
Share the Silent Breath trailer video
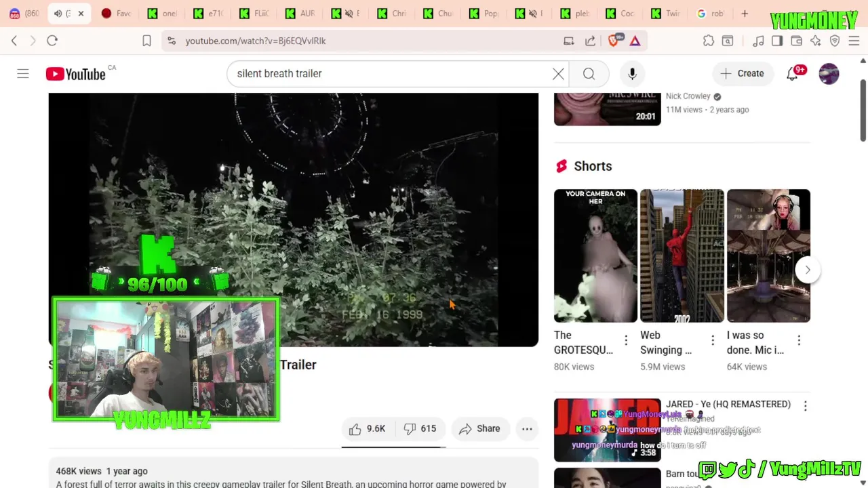tap(479, 428)
